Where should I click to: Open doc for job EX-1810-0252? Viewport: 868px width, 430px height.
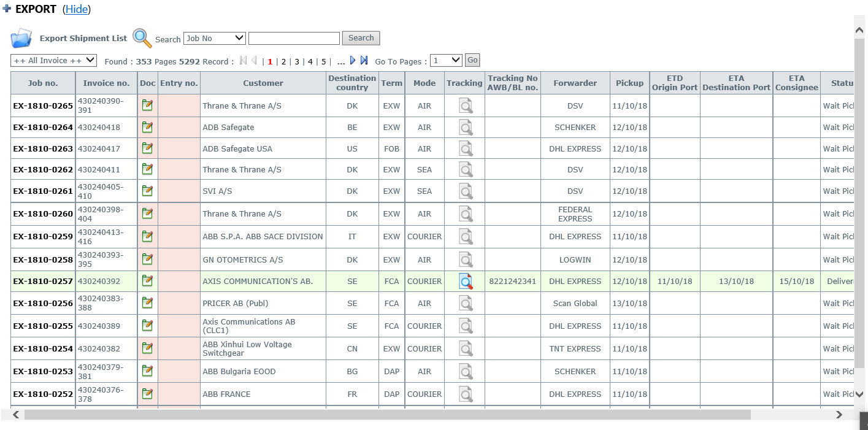point(147,393)
